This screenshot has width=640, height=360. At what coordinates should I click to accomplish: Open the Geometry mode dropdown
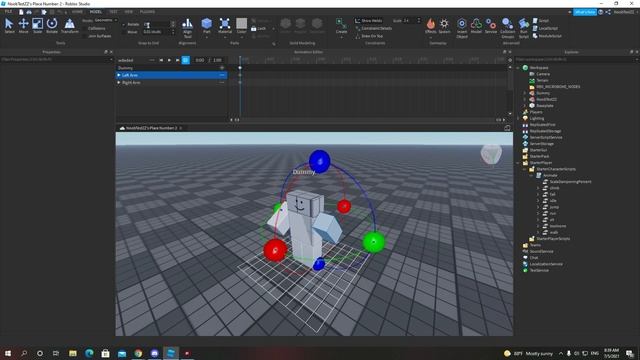tap(105, 20)
